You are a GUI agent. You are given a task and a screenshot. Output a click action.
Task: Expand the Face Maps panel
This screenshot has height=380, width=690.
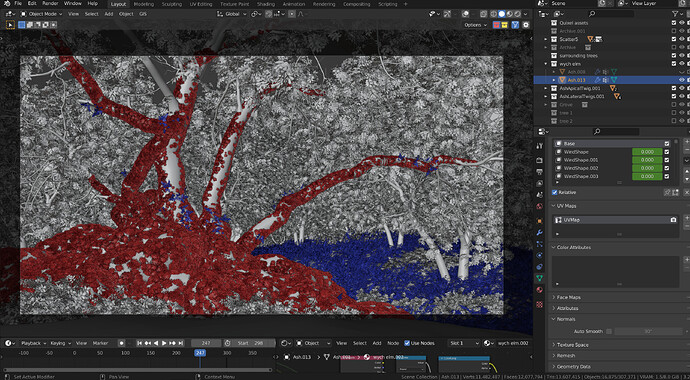click(x=569, y=297)
